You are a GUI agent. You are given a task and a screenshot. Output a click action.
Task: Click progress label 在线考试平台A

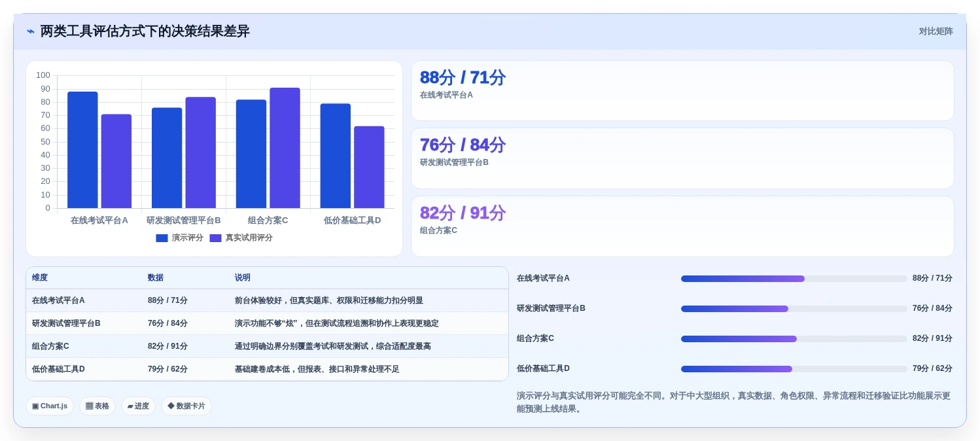coord(543,278)
